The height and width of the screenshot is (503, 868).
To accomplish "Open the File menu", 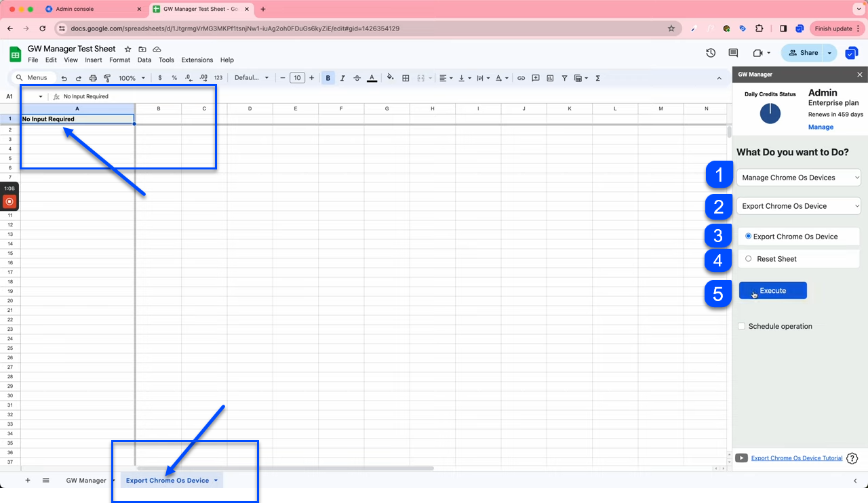I will click(33, 60).
